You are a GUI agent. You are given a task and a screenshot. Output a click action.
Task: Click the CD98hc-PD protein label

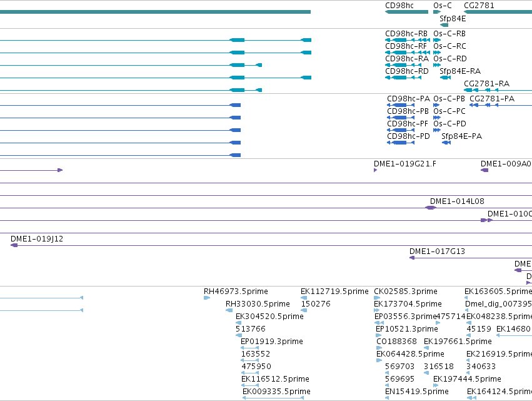408,136
